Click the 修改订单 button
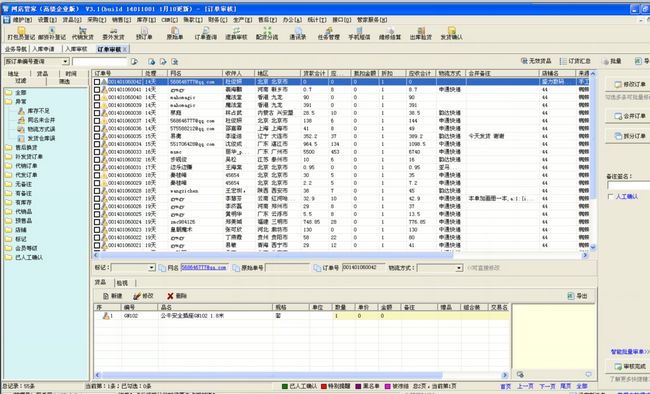The height and width of the screenshot is (394, 650). 629,84
